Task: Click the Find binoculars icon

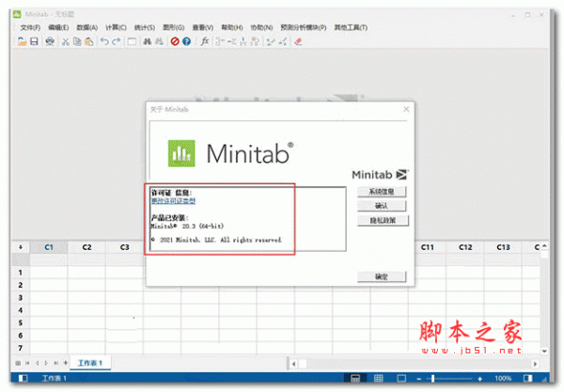Action: 148,41
